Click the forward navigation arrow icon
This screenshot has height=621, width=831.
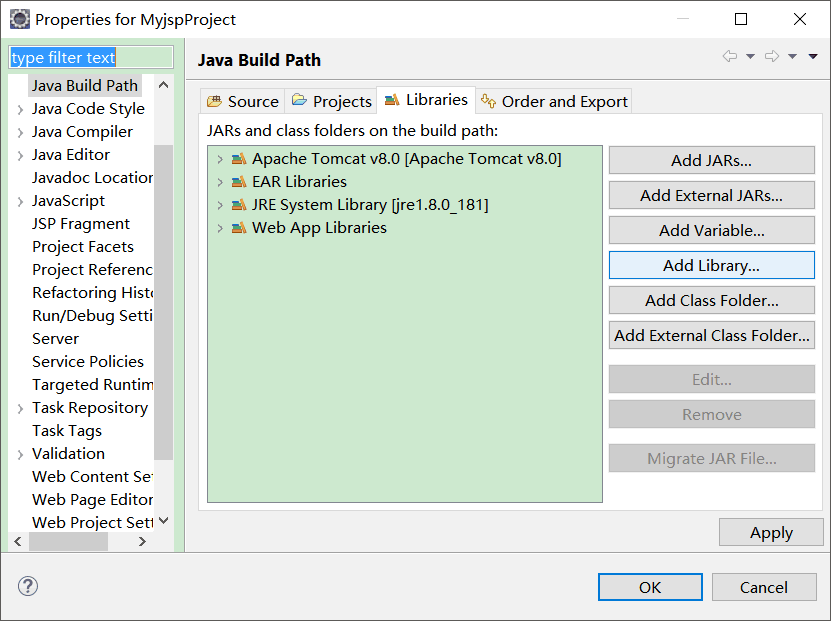coord(771,57)
